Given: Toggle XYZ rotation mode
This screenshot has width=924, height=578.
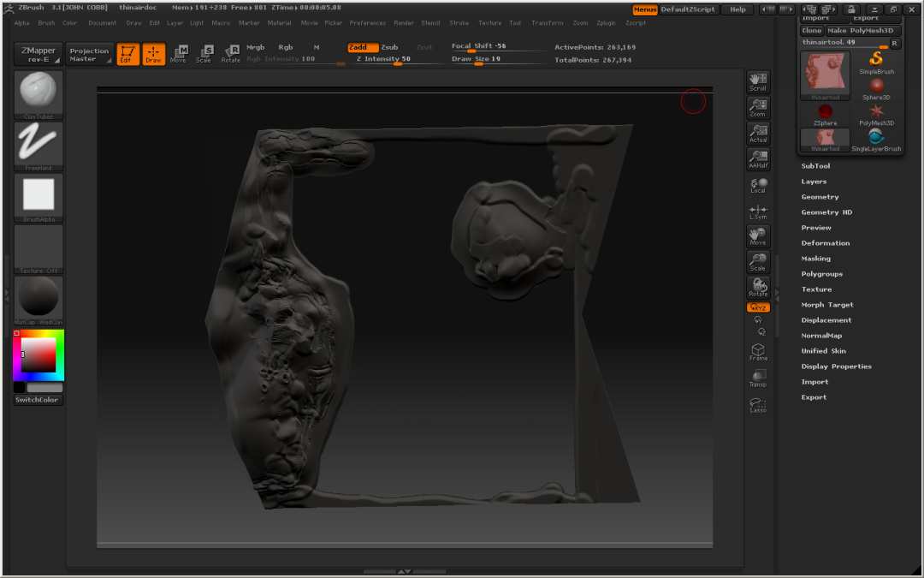Looking at the screenshot, I should tap(758, 307).
